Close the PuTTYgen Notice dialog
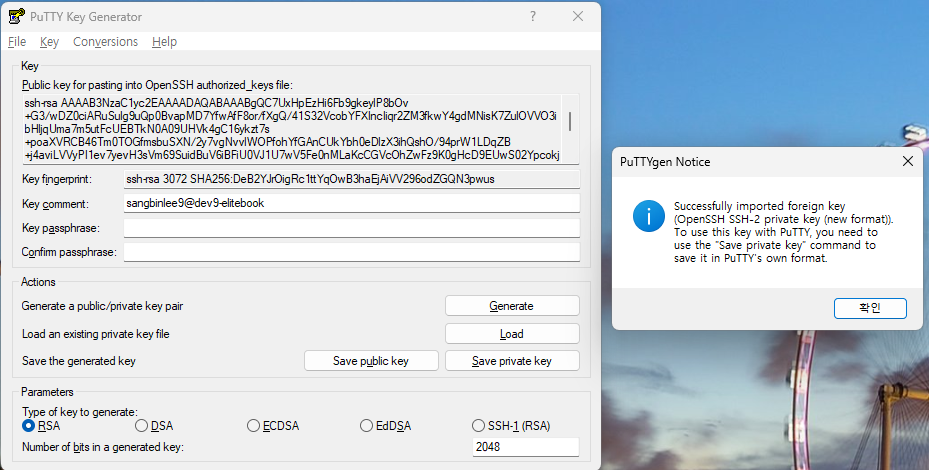This screenshot has height=470, width=929. pos(907,161)
